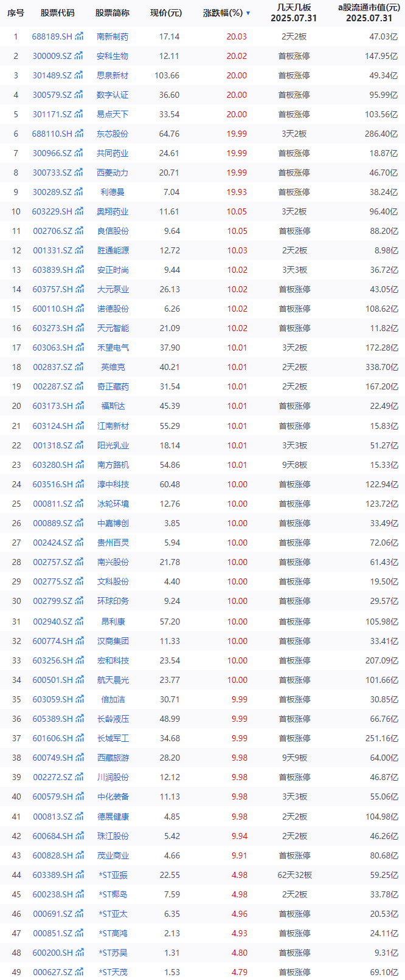
Task: Open stock code link 600684.SH
Action: (x=52, y=836)
